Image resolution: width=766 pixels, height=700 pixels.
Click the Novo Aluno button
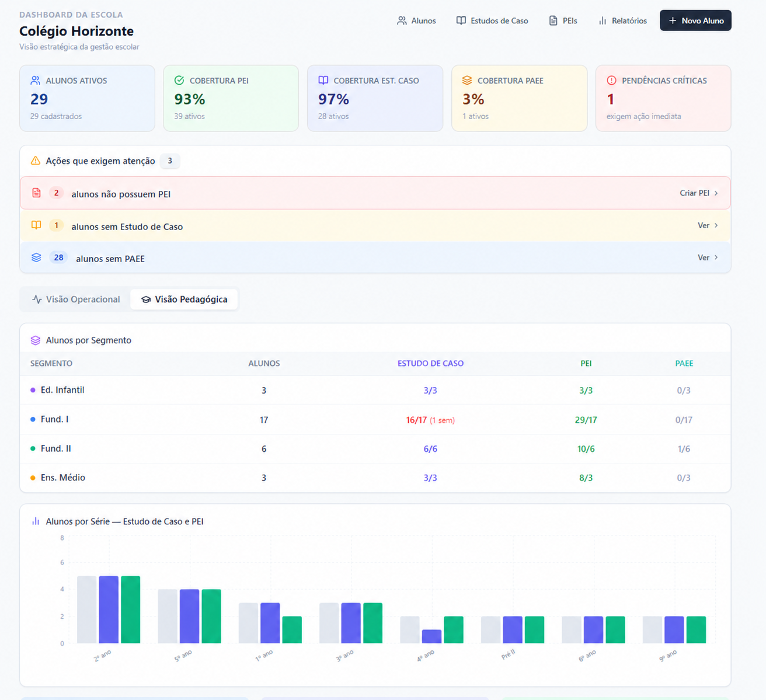point(695,20)
